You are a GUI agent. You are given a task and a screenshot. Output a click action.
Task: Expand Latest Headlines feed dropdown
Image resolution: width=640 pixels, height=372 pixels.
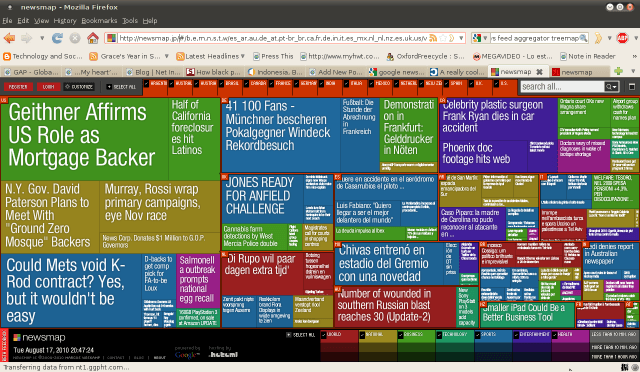(x=242, y=56)
